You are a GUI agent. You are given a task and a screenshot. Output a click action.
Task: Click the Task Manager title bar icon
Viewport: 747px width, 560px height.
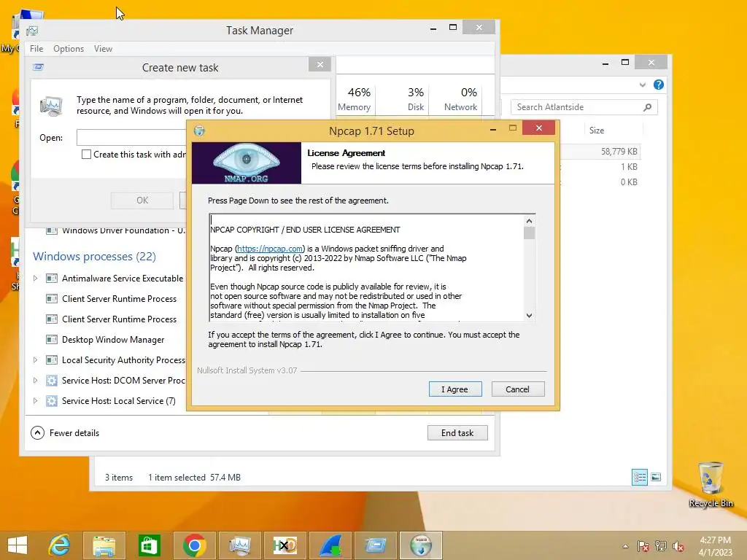(33, 31)
